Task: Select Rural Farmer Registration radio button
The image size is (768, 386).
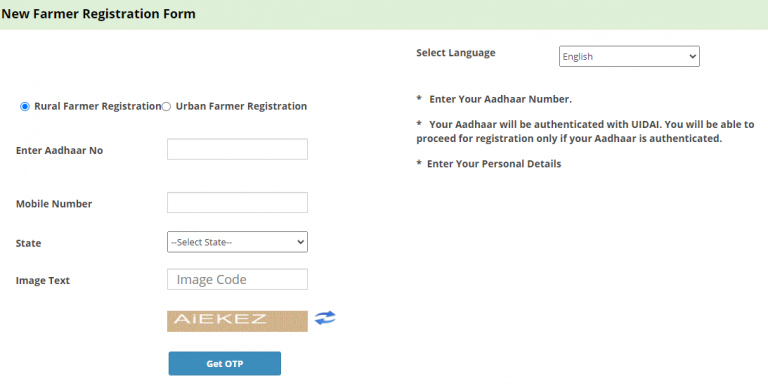Action: [x=24, y=107]
